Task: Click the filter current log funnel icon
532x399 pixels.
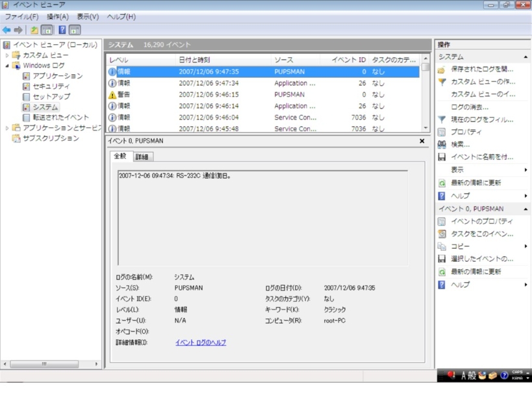Action: click(442, 120)
